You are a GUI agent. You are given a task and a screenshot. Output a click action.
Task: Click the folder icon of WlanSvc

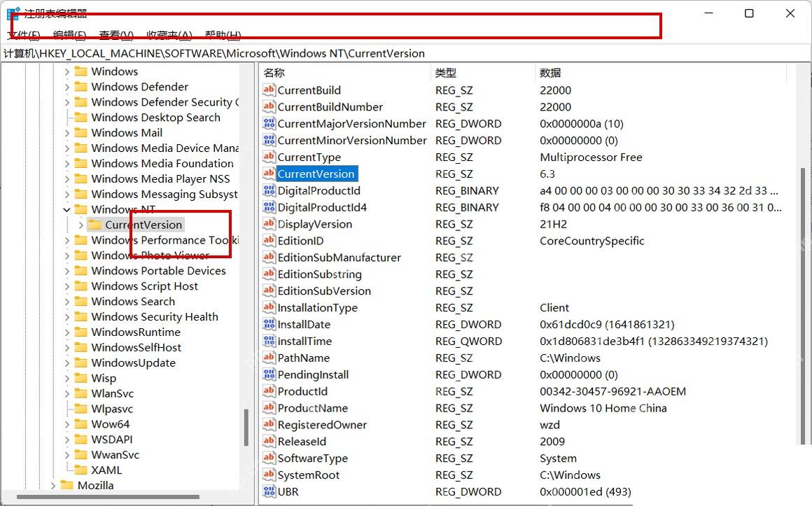[x=80, y=393]
